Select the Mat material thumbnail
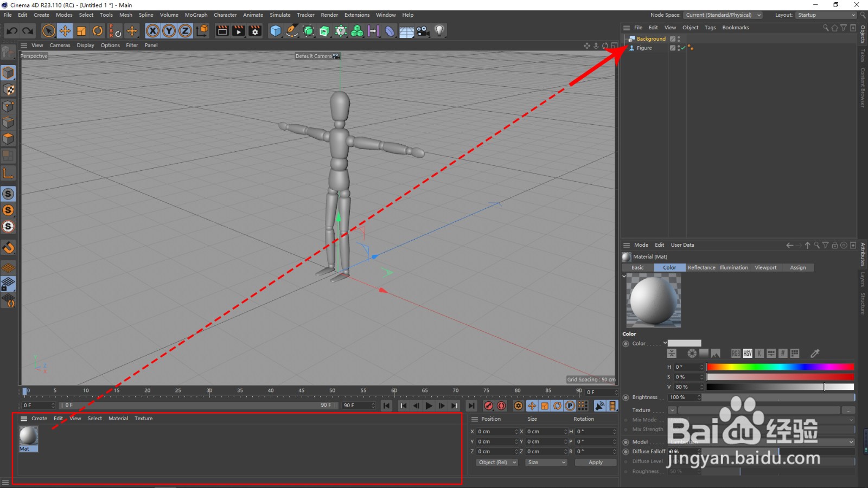 tap(28, 436)
